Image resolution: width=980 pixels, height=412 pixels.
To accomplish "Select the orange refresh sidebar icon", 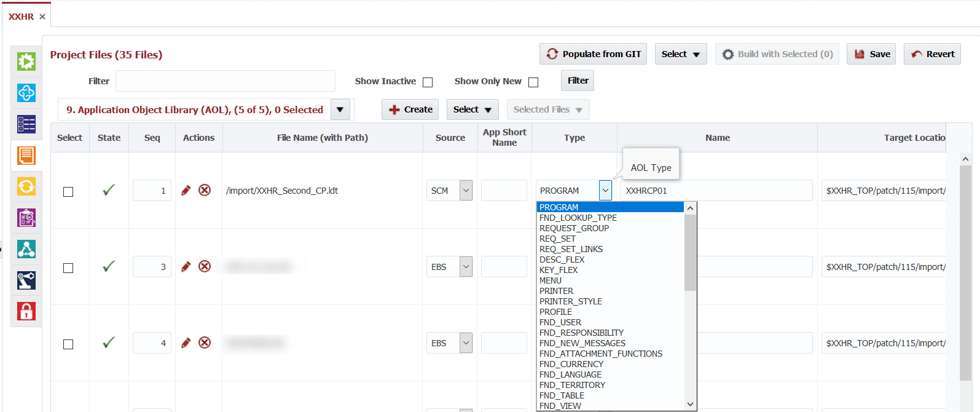I will (26, 186).
